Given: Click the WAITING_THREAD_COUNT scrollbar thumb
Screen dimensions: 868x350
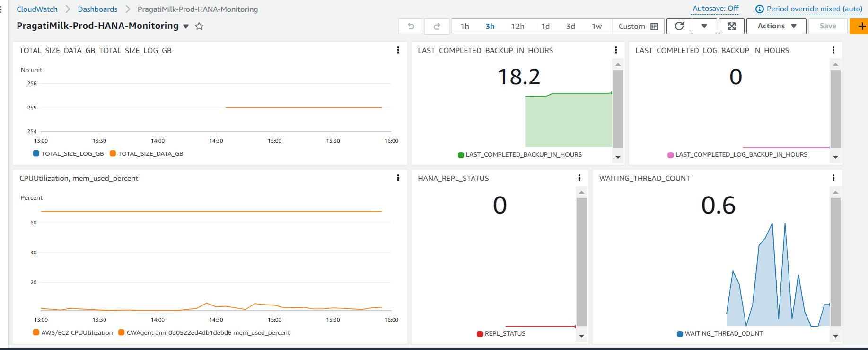Looking at the screenshot, I should tap(835, 262).
